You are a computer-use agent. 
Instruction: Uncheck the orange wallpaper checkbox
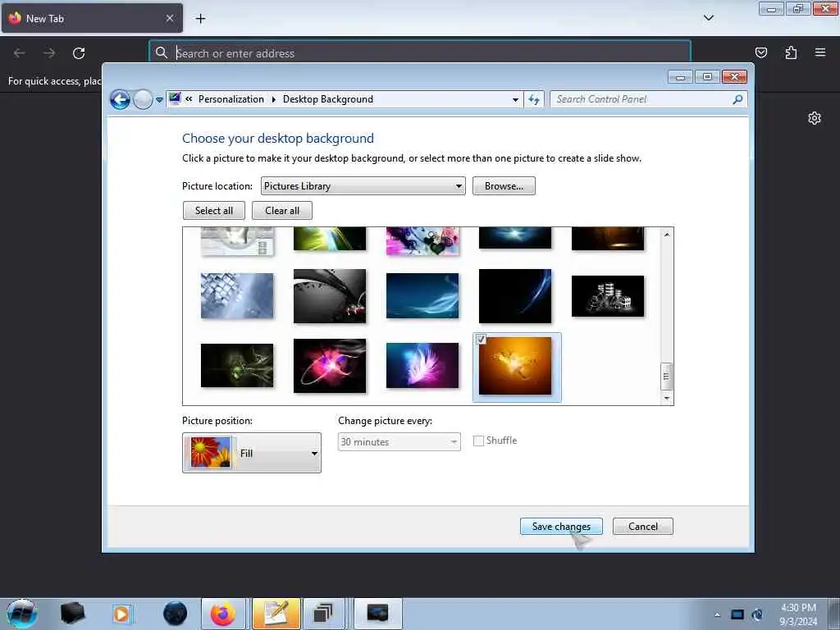[481, 339]
